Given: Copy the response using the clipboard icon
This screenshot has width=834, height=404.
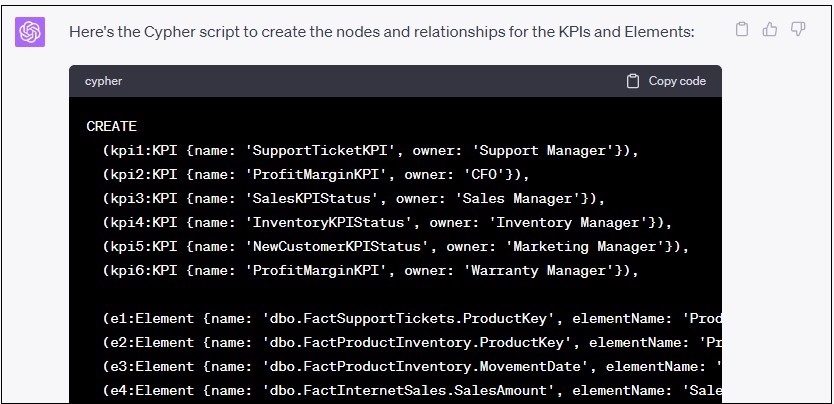Looking at the screenshot, I should [x=742, y=30].
